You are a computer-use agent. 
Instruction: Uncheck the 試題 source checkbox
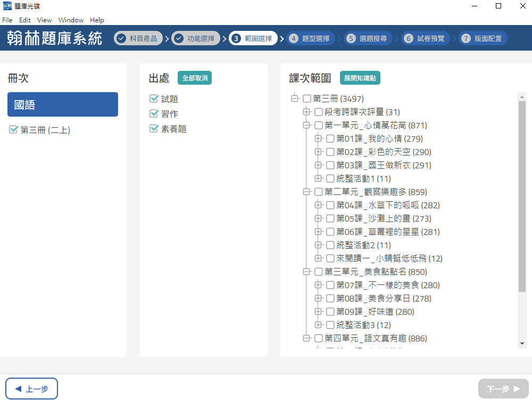tap(154, 99)
